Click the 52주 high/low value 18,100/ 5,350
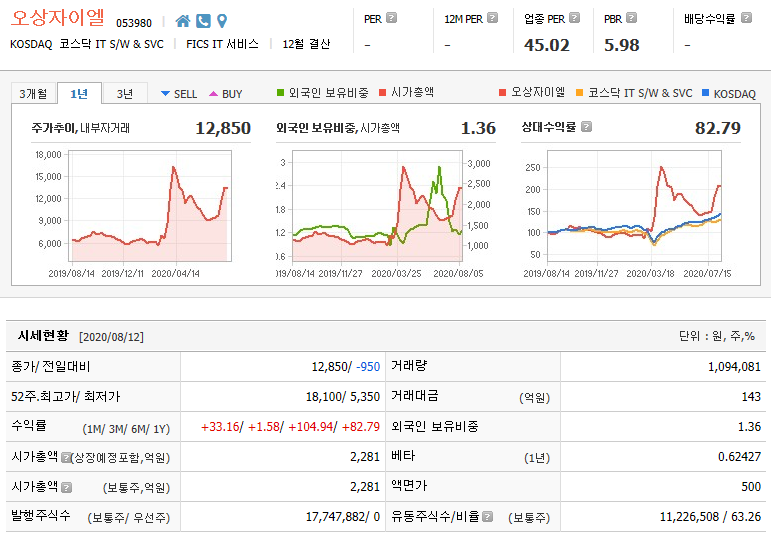The image size is (771, 542). [x=343, y=397]
